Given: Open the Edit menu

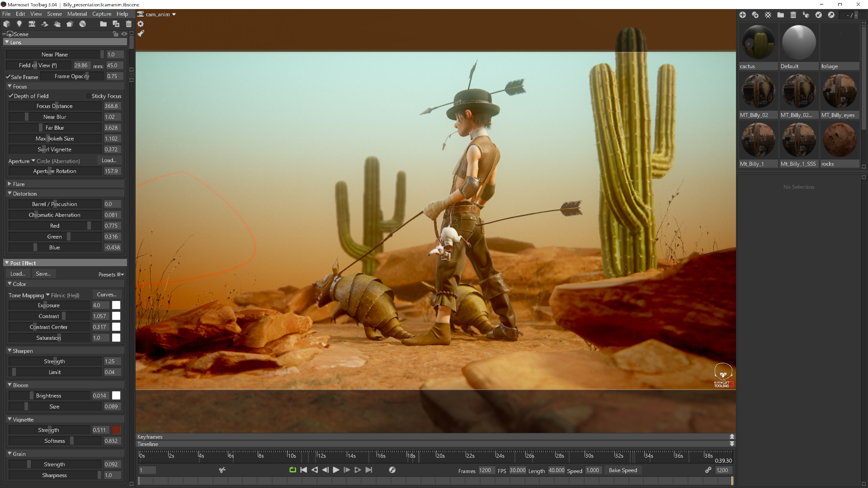Looking at the screenshot, I should pos(20,14).
